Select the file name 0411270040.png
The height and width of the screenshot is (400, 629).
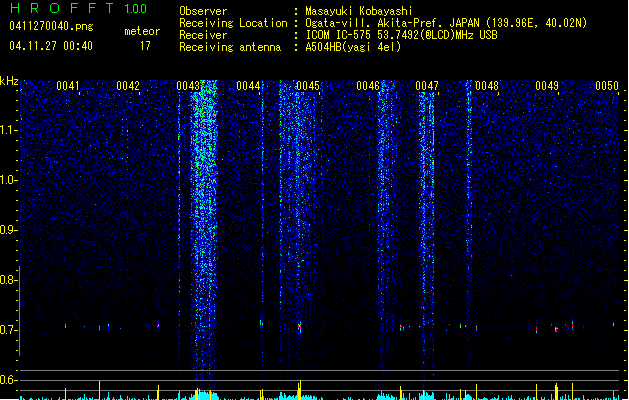click(x=51, y=26)
